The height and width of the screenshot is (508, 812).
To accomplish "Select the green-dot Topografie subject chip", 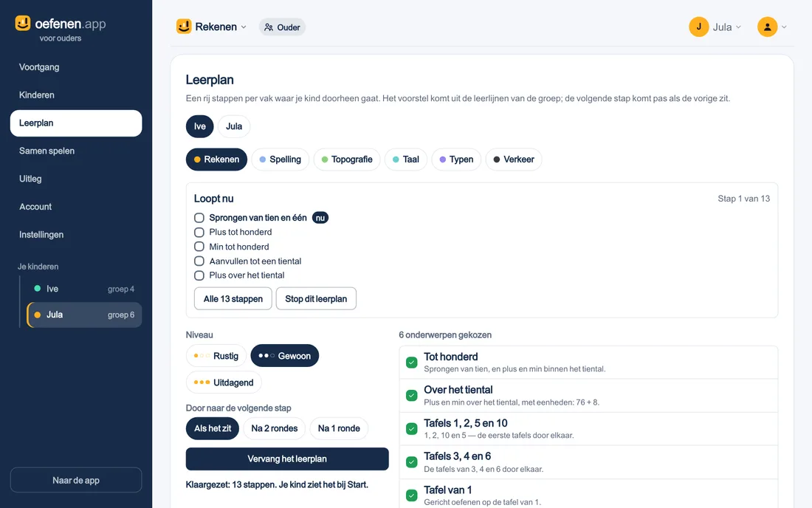I will pos(347,159).
